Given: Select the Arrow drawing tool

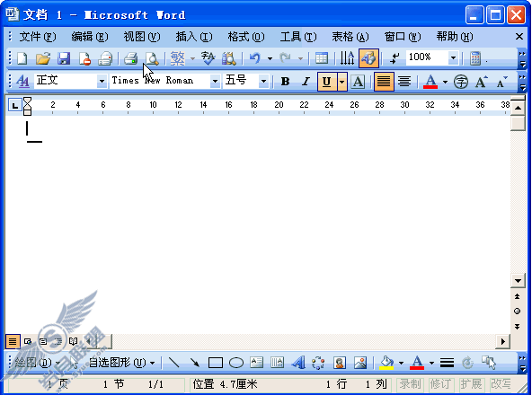Looking at the screenshot, I should (195, 363).
